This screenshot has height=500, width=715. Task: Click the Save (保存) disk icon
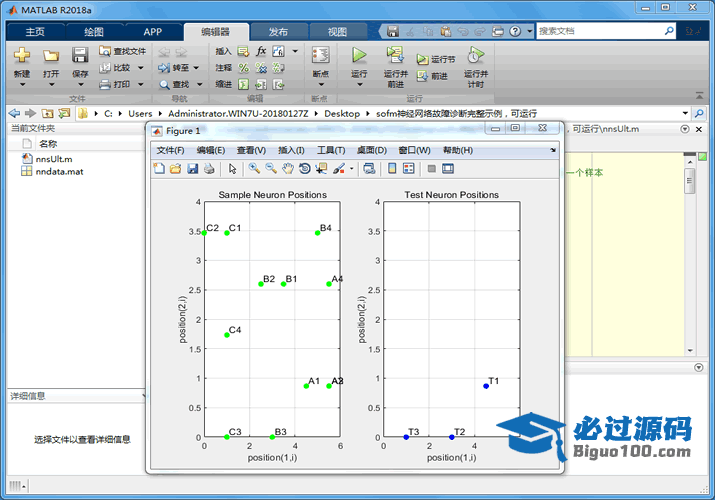point(80,56)
